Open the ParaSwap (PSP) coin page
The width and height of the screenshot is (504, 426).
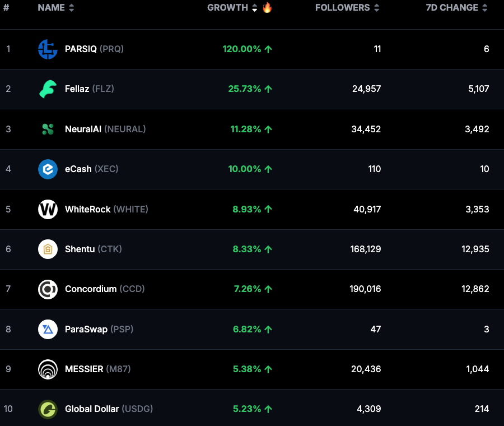[x=99, y=329]
